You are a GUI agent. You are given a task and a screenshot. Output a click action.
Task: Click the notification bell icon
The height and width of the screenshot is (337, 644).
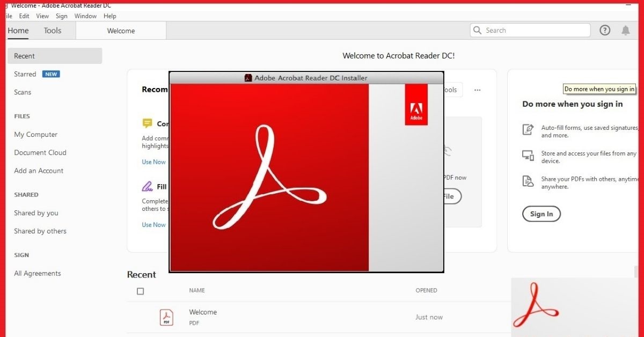coord(626,31)
